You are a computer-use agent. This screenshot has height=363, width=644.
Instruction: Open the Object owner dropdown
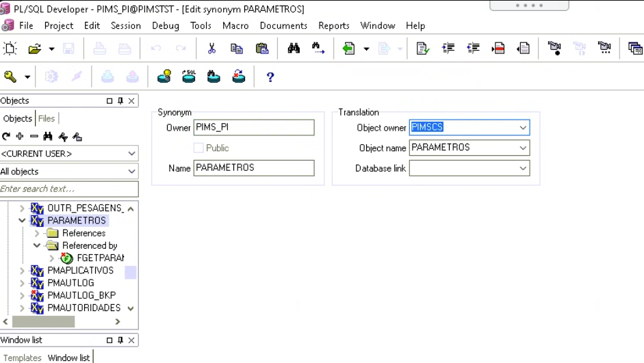point(523,128)
